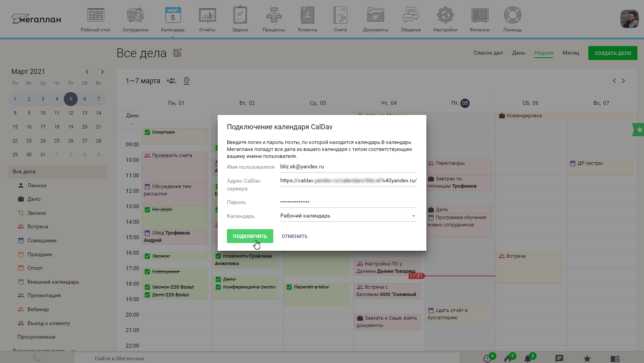The image size is (644, 363).
Task: Open the Задачи section icon
Action: click(x=240, y=15)
